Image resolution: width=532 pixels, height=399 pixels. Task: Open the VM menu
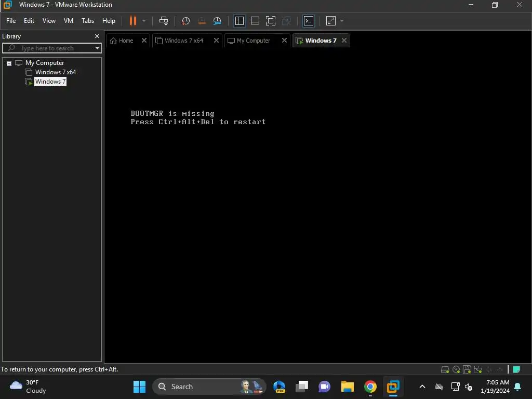[x=69, y=21]
